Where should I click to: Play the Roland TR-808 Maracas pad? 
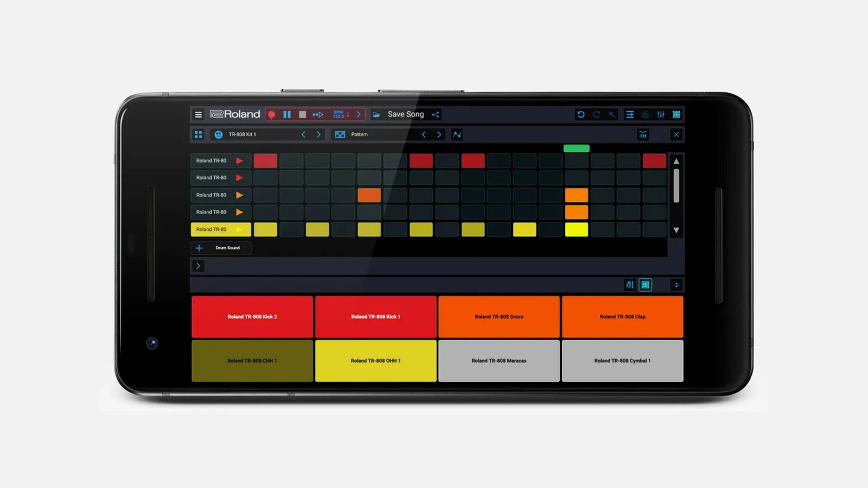499,361
